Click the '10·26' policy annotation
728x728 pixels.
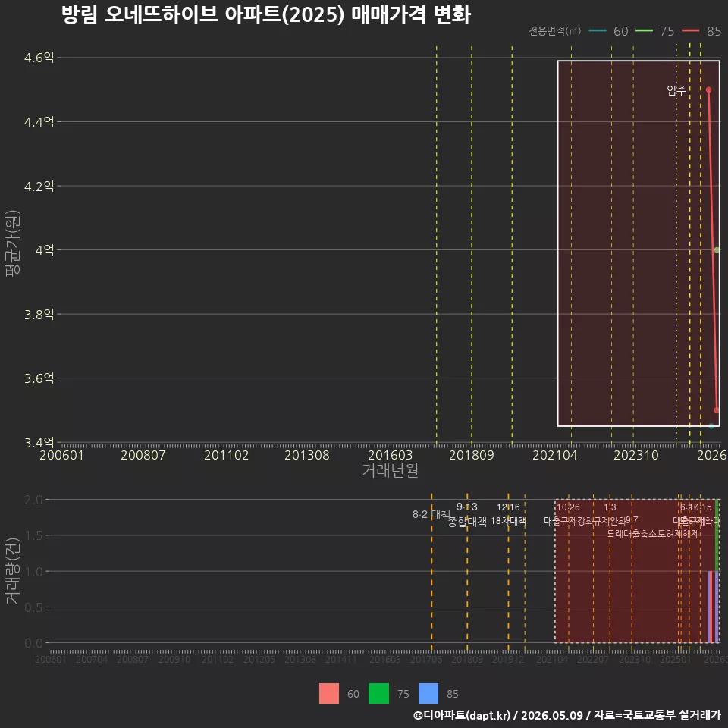(x=568, y=507)
